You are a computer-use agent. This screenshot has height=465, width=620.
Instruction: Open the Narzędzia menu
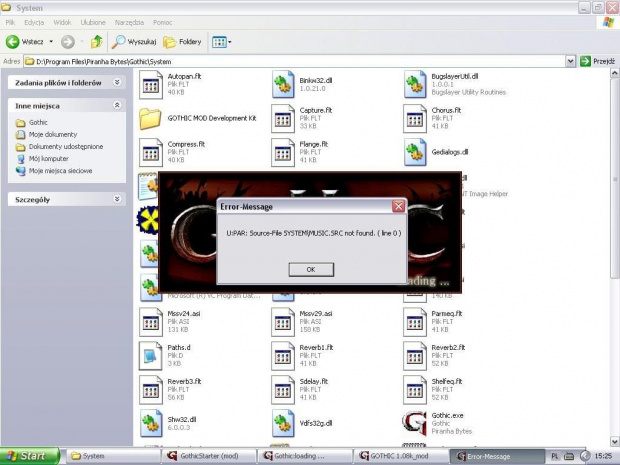(129, 23)
